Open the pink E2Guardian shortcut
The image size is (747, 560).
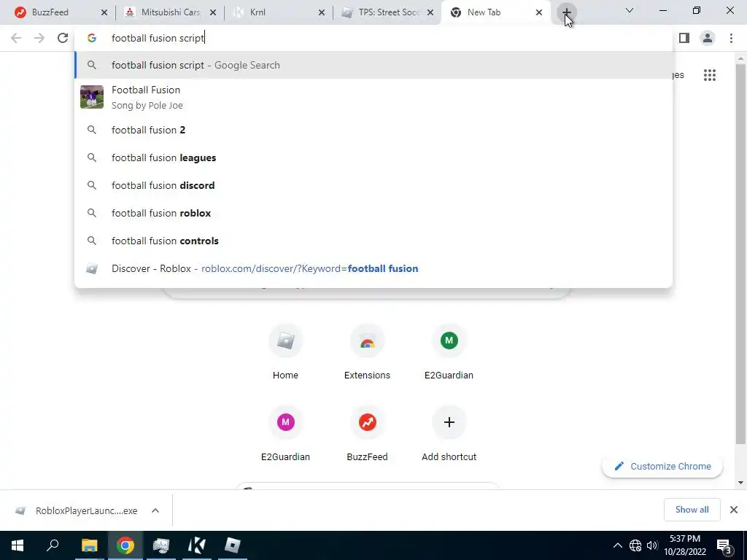click(285, 433)
